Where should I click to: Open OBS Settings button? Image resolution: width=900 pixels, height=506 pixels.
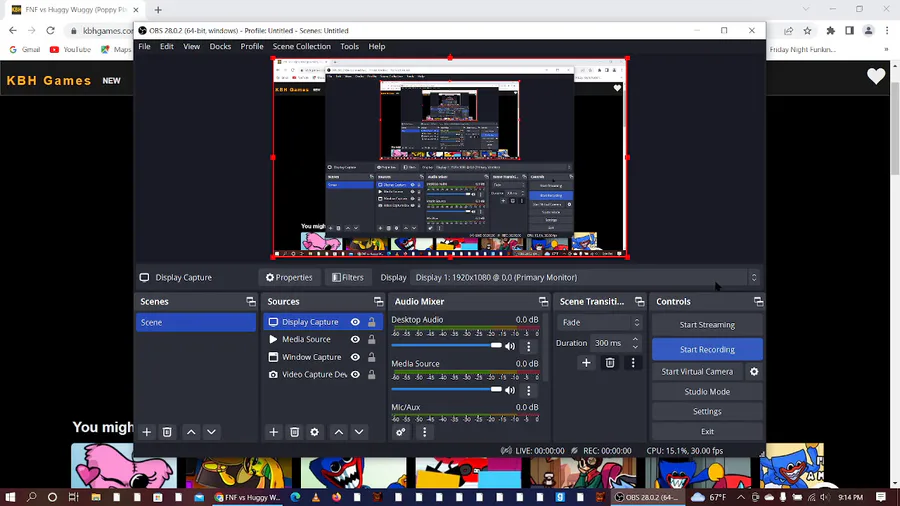tap(707, 411)
